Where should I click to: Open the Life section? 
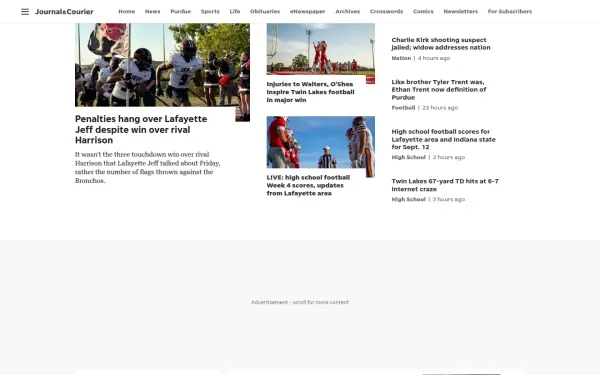click(x=235, y=11)
